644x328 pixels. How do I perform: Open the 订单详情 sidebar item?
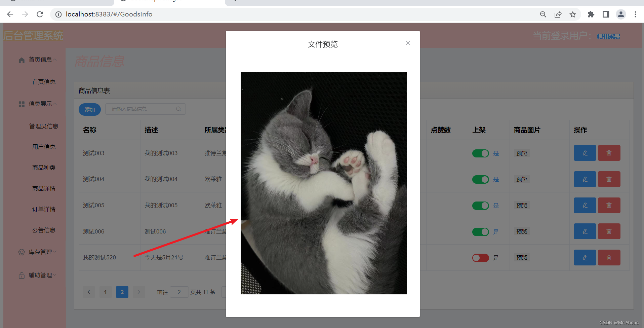[x=44, y=209]
